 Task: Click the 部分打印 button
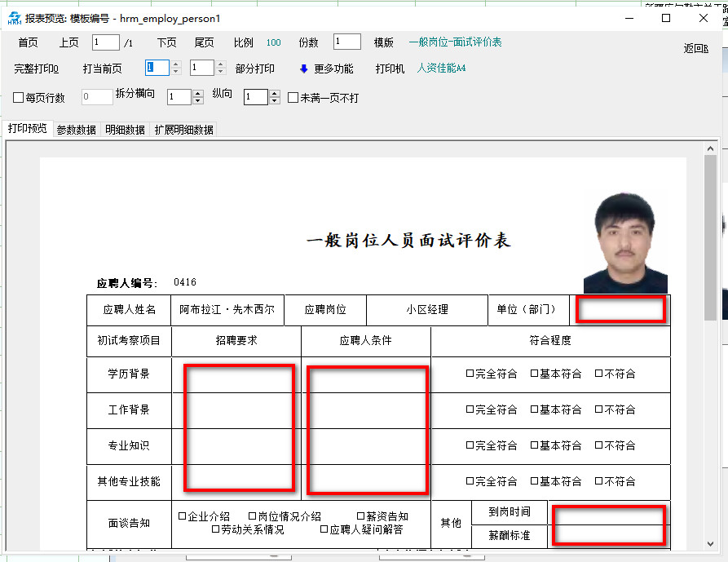point(255,69)
